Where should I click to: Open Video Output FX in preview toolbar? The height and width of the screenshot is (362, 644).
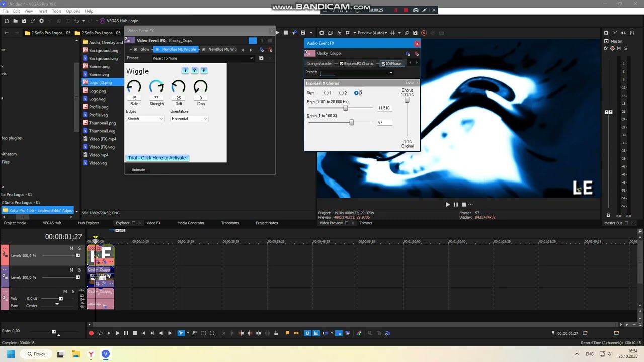coord(339,33)
